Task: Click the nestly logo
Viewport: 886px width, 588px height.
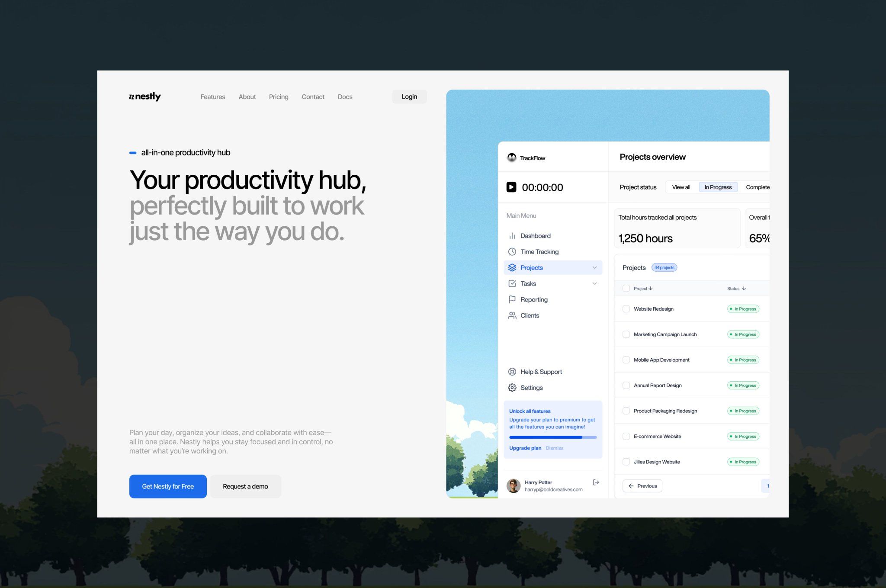Action: click(x=145, y=96)
